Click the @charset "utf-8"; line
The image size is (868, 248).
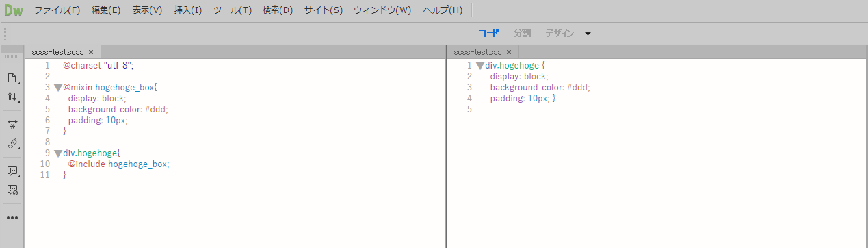point(98,65)
